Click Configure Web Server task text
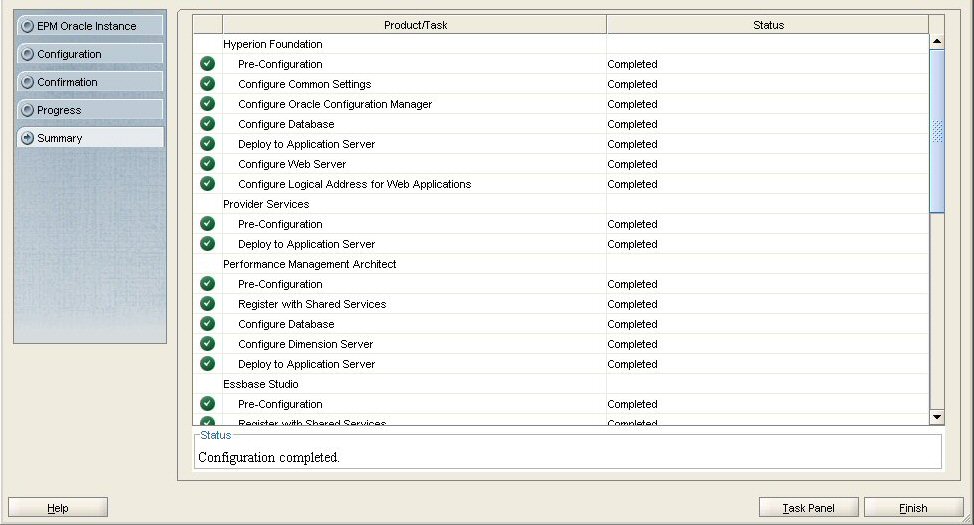This screenshot has height=525, width=974. [x=292, y=164]
